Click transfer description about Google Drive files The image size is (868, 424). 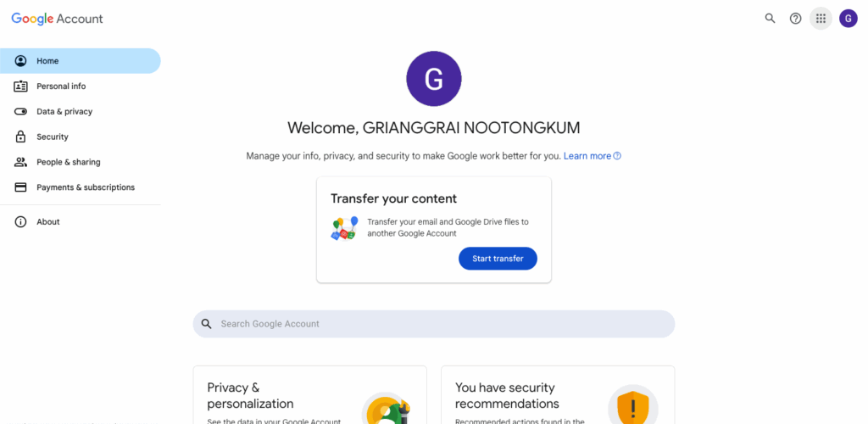[448, 227]
